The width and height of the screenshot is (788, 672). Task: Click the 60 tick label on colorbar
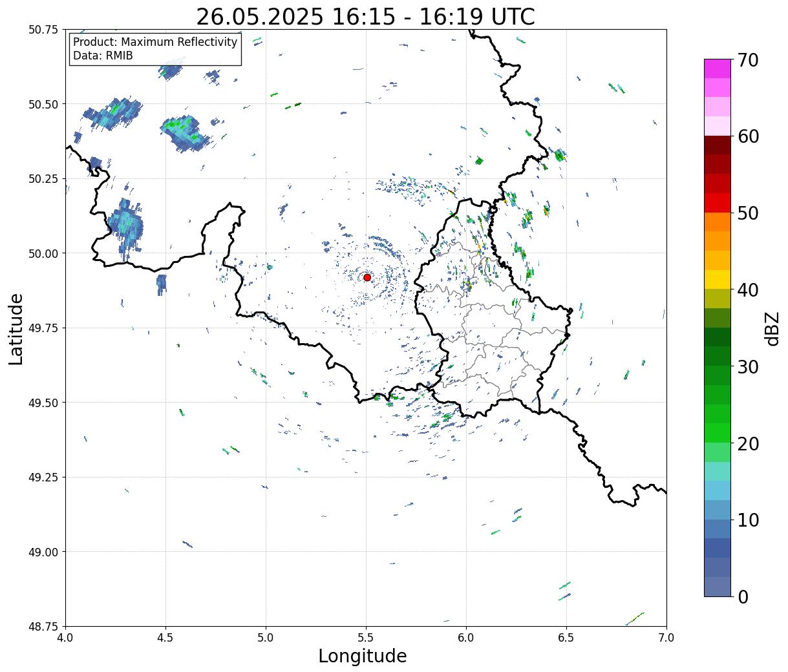tap(748, 136)
